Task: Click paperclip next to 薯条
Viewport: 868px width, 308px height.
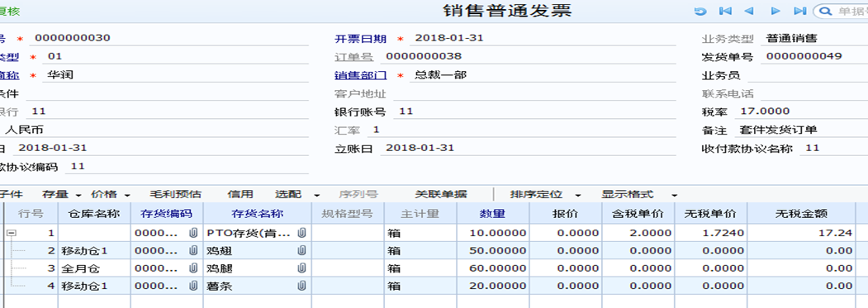Action: tap(301, 287)
